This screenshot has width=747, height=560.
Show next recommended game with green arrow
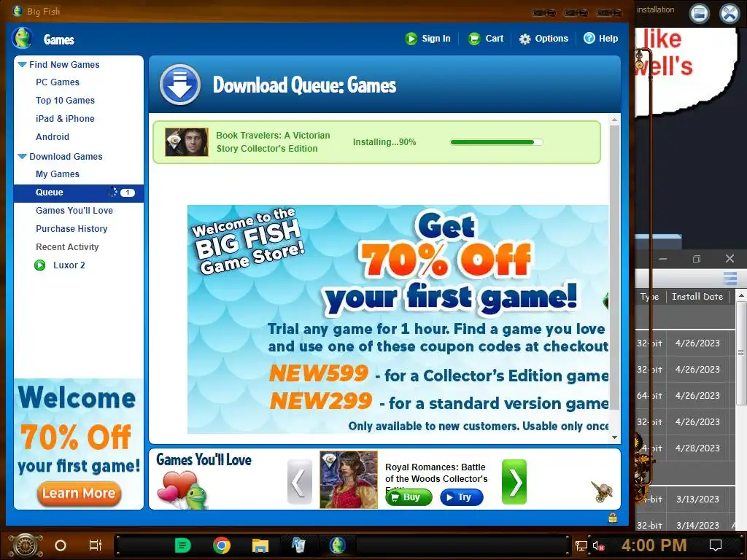tap(514, 482)
